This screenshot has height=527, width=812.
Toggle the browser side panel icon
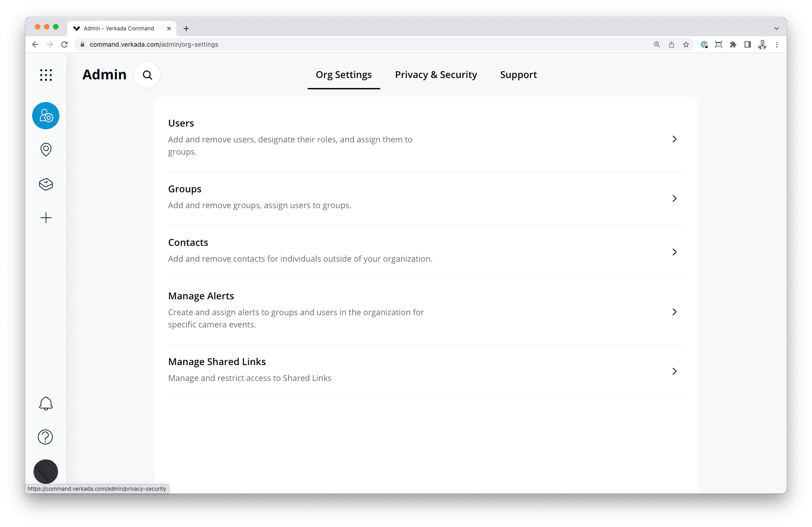pos(748,44)
